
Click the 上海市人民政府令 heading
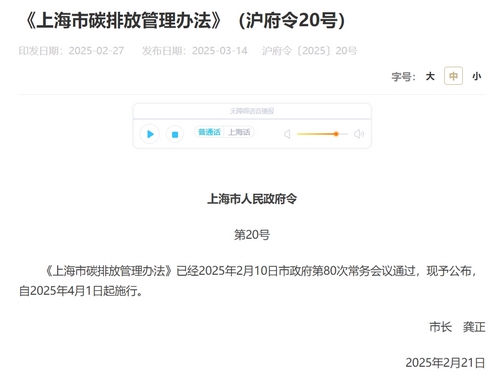click(252, 199)
